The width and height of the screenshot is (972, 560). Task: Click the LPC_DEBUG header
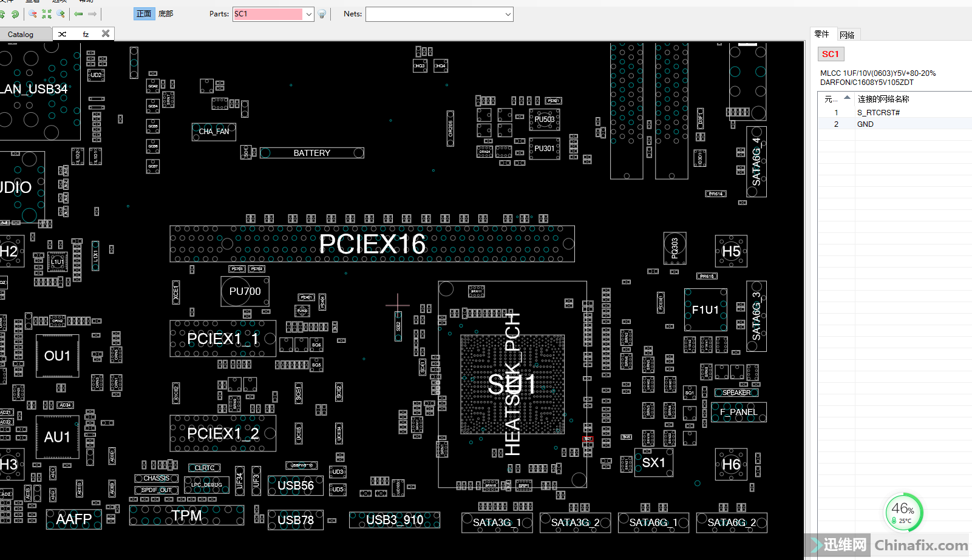tap(206, 485)
